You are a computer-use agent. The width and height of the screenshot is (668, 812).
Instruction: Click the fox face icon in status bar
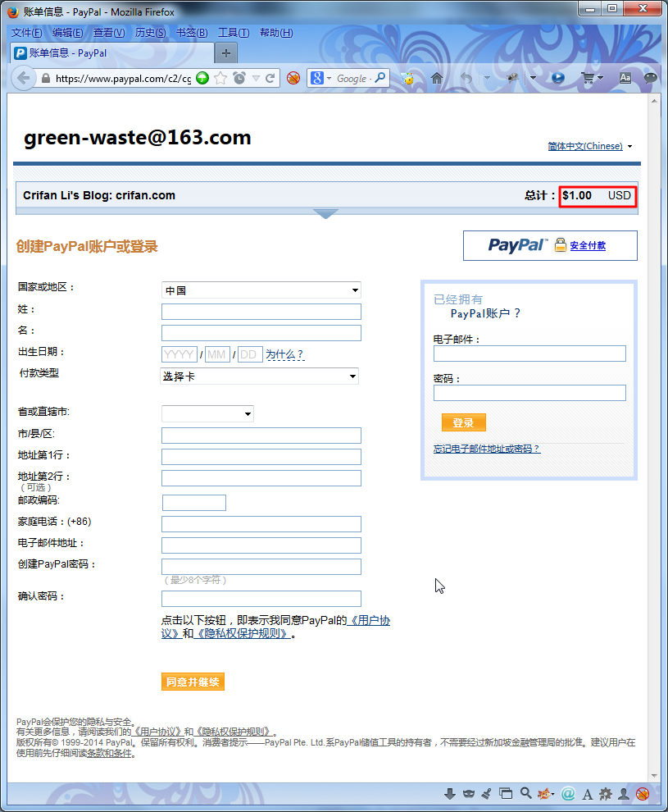[543, 794]
